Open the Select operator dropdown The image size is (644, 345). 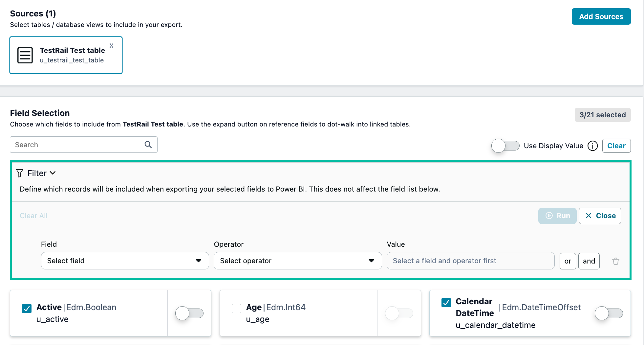(x=298, y=261)
